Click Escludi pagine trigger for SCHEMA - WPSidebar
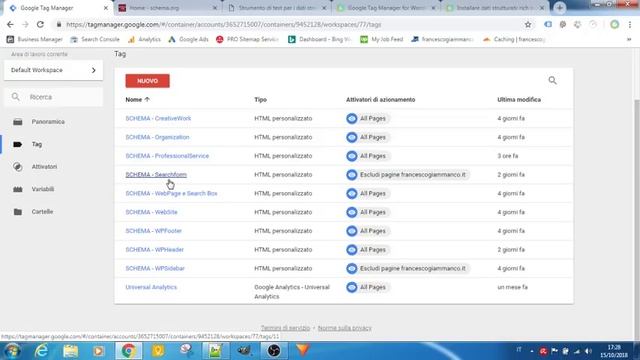The image size is (640, 360). click(x=407, y=269)
